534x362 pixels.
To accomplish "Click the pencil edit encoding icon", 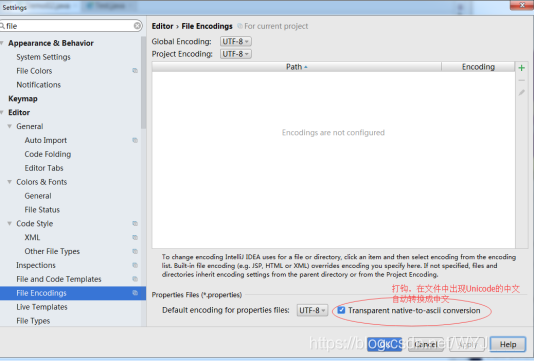I will (x=521, y=93).
